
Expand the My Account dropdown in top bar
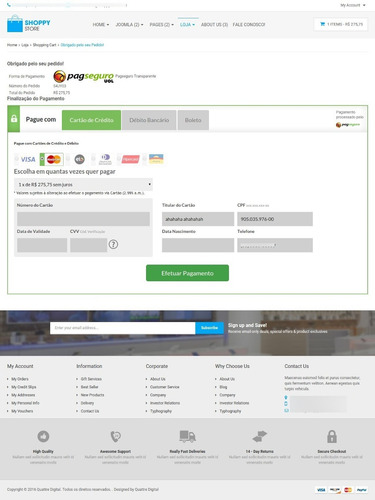(353, 5)
